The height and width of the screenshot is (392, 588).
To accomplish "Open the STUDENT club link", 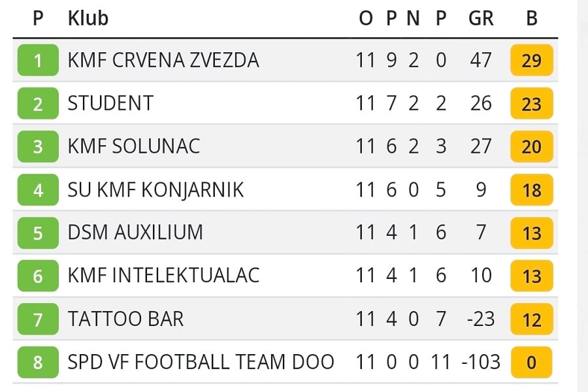I will coord(110,103).
